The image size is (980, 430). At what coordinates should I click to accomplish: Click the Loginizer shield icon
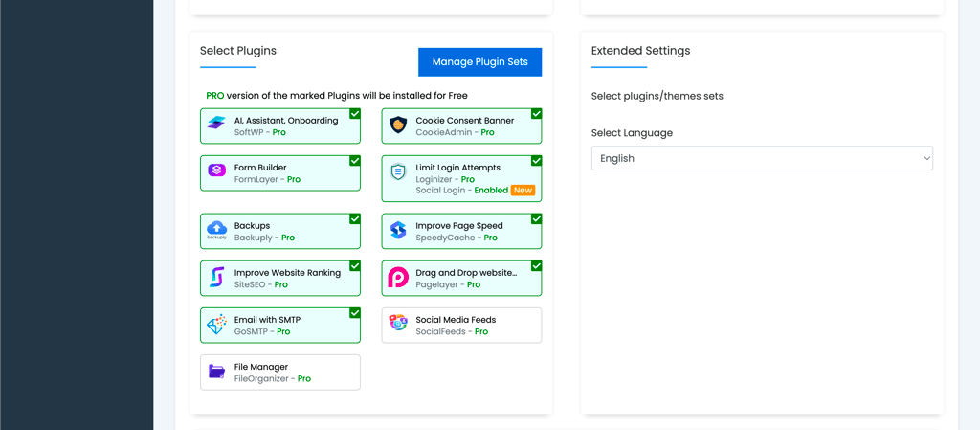coord(398,171)
